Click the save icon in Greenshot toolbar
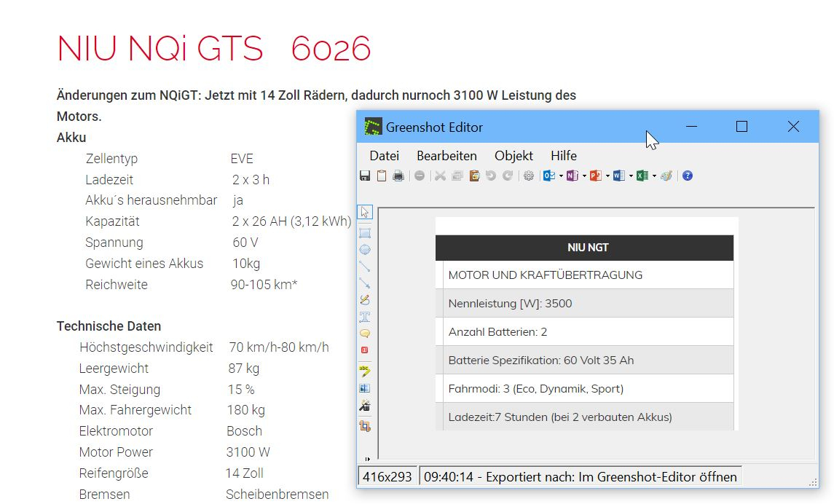This screenshot has height=504, width=834. click(x=365, y=176)
